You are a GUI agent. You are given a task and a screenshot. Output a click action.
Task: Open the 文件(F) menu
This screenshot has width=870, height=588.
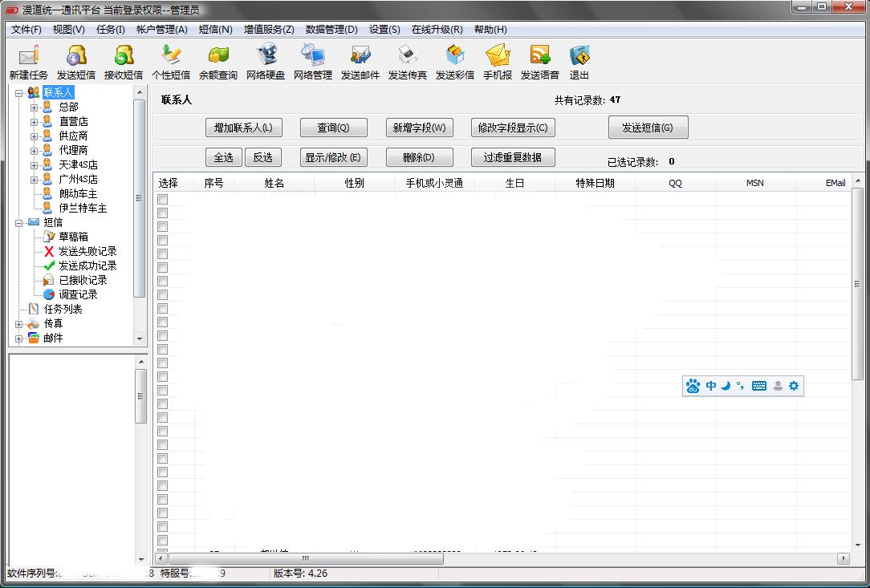pos(26,30)
